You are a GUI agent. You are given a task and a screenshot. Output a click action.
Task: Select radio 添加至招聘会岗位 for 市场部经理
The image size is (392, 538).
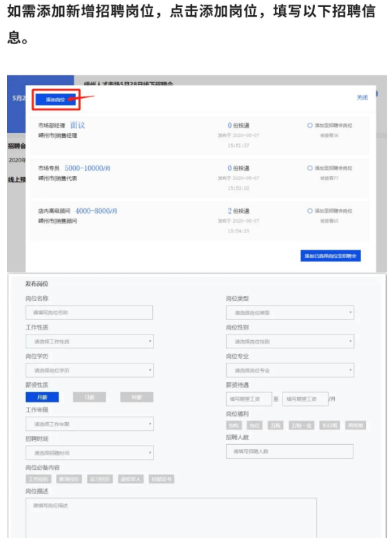tap(310, 126)
